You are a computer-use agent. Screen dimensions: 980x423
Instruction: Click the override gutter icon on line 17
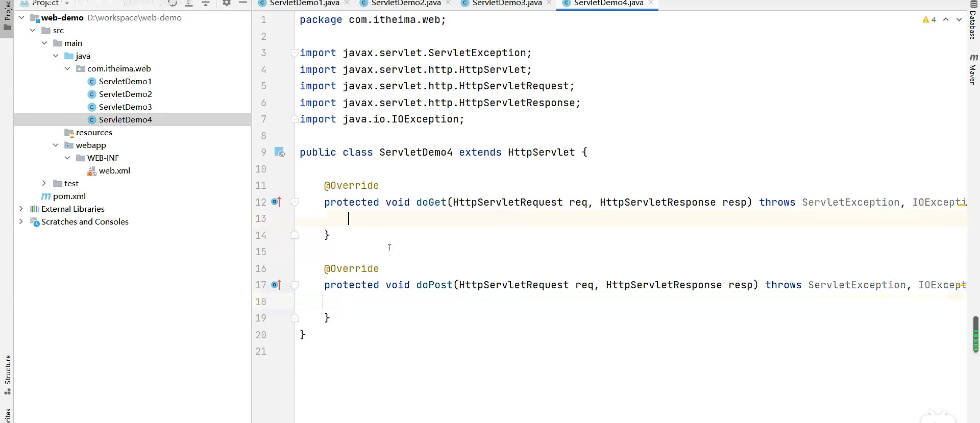[x=276, y=285]
